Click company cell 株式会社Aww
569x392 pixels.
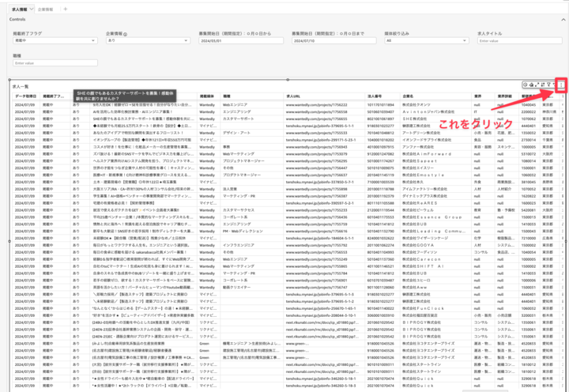(x=415, y=288)
